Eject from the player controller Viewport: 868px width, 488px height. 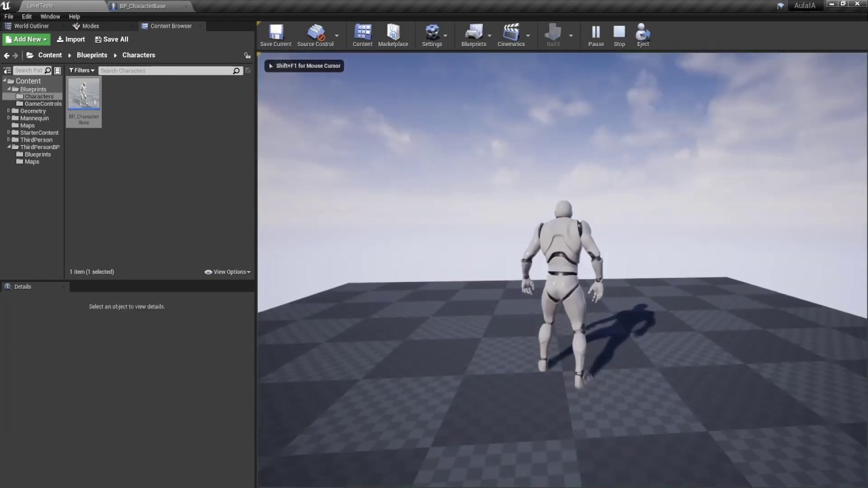pyautogui.click(x=643, y=35)
